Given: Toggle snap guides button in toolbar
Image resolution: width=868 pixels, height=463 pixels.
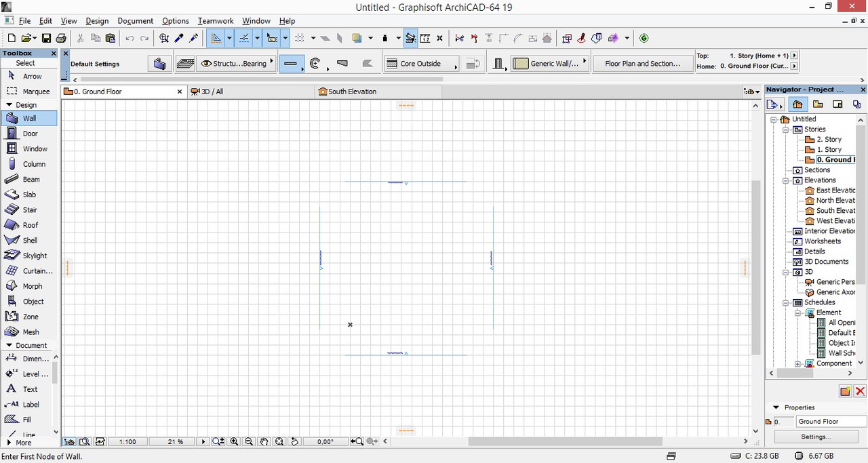Looking at the screenshot, I should click(x=243, y=39).
